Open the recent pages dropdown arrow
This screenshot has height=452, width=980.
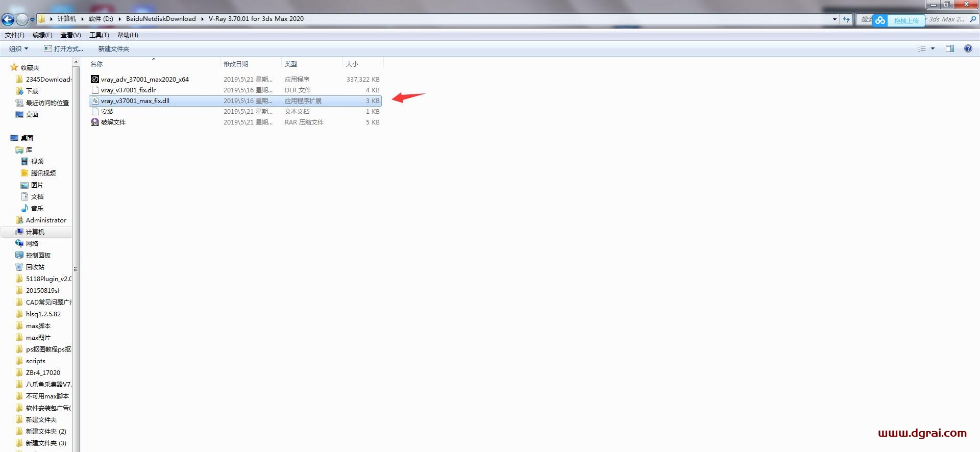pyautogui.click(x=32, y=20)
